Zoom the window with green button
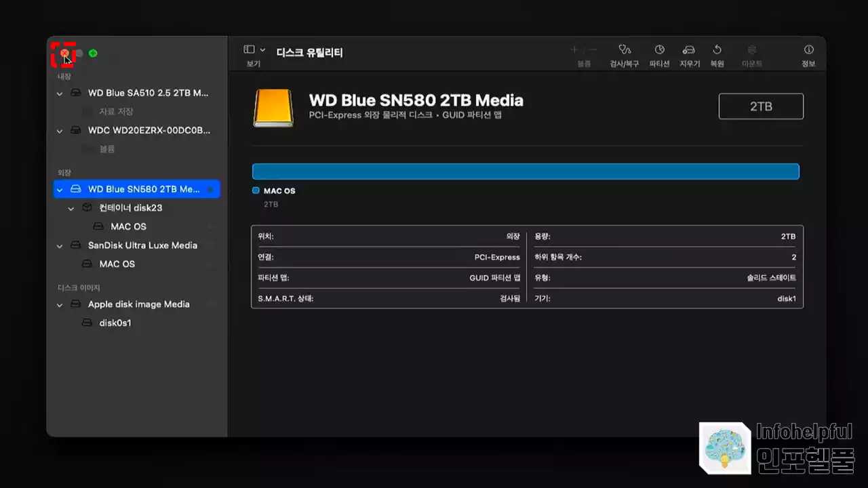Screen dimensions: 868x488 93,53
